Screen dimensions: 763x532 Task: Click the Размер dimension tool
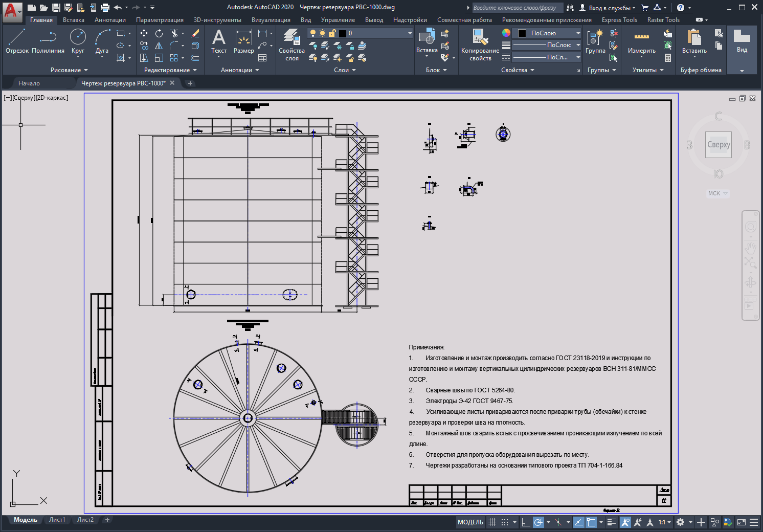tap(243, 41)
